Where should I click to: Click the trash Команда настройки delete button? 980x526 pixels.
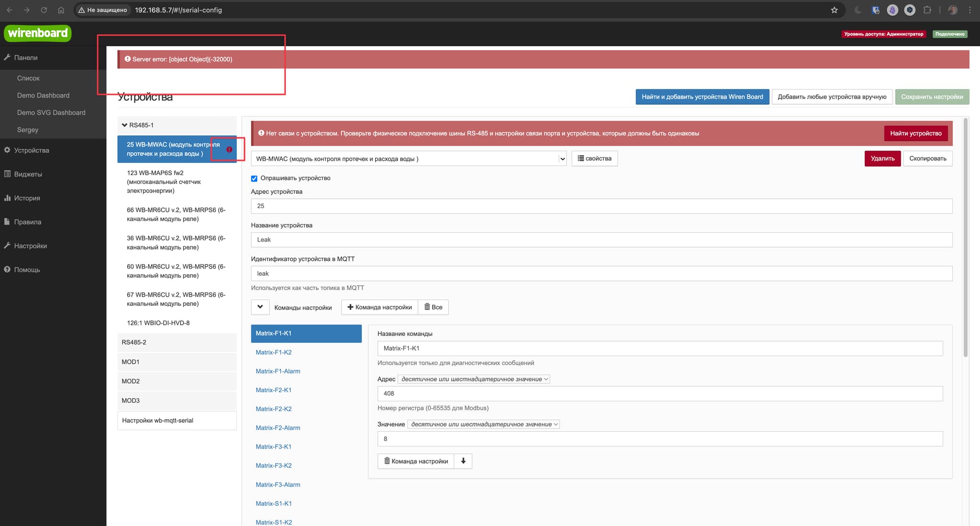click(x=416, y=461)
